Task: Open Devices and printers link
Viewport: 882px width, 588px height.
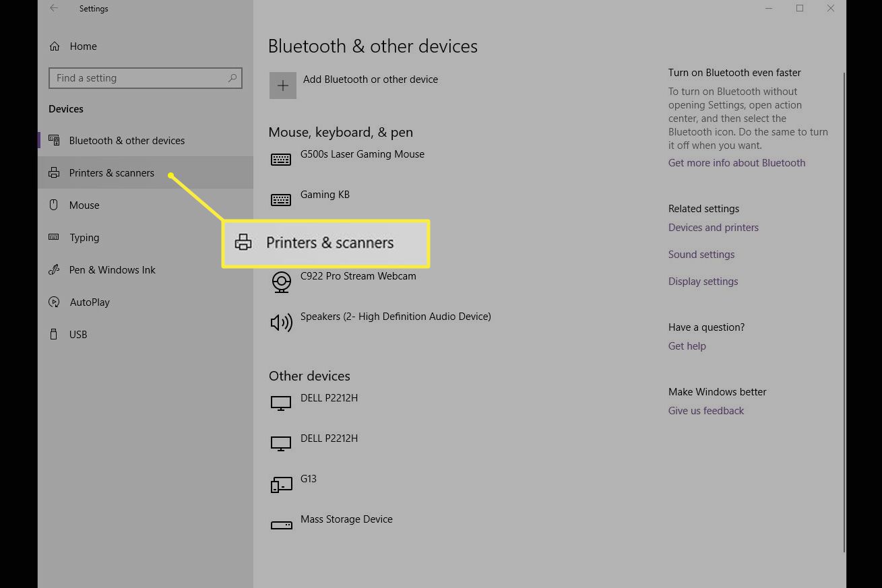Action: click(714, 228)
